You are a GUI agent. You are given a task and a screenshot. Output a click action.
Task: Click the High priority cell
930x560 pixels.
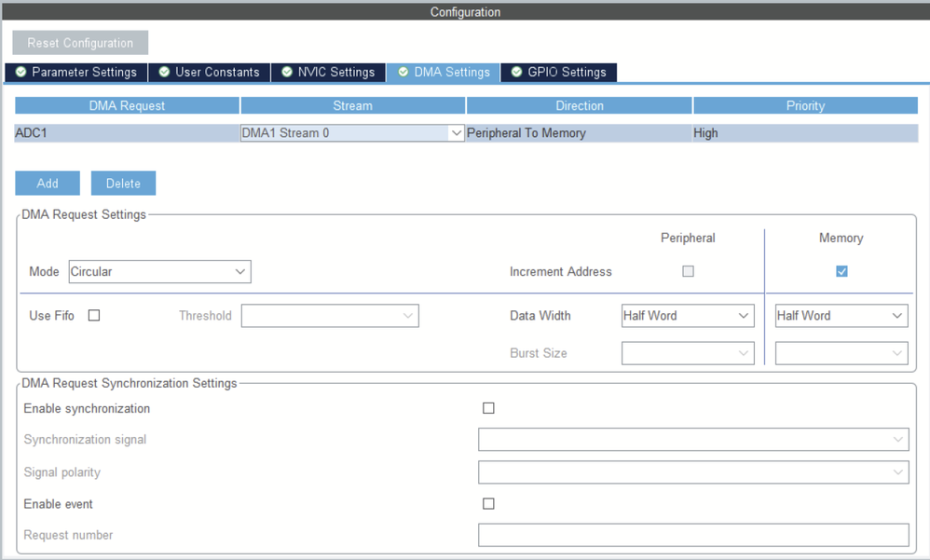[x=805, y=133]
